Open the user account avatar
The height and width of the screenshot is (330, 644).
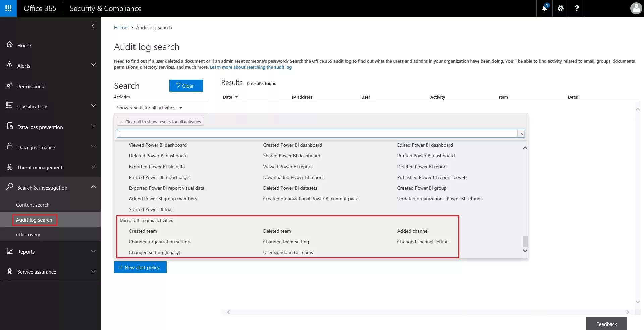pyautogui.click(x=636, y=8)
